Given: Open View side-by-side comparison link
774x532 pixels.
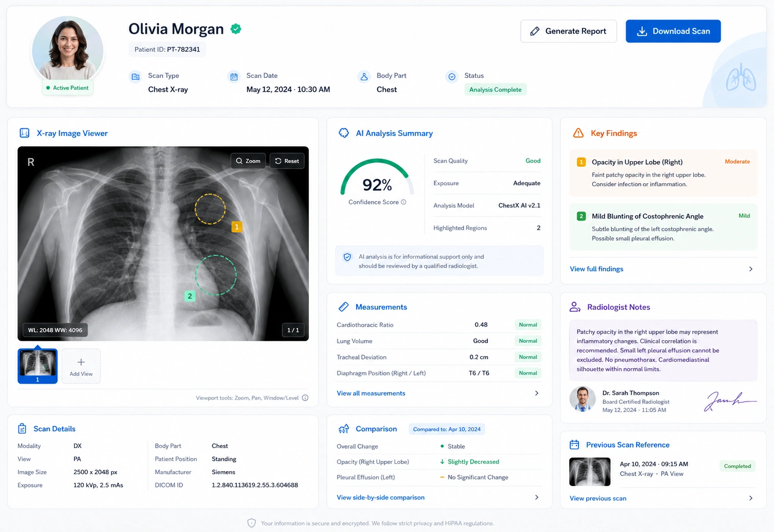Looking at the screenshot, I should [380, 497].
